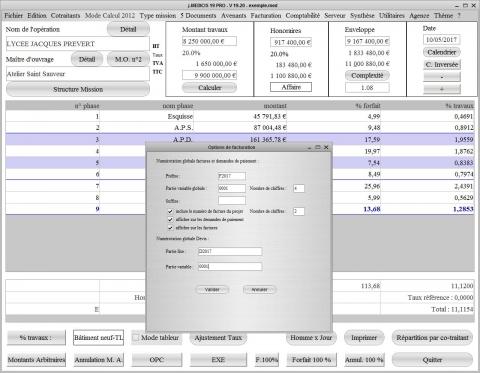Viewport: 480px width, 373px height.
Task: Click the Partie variable globale field
Action: coord(232,188)
